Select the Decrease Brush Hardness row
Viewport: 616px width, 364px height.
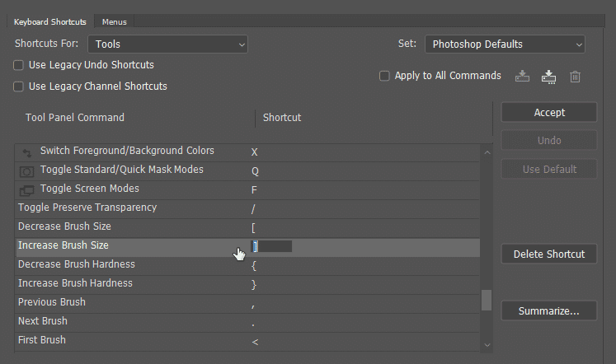[x=124, y=265]
